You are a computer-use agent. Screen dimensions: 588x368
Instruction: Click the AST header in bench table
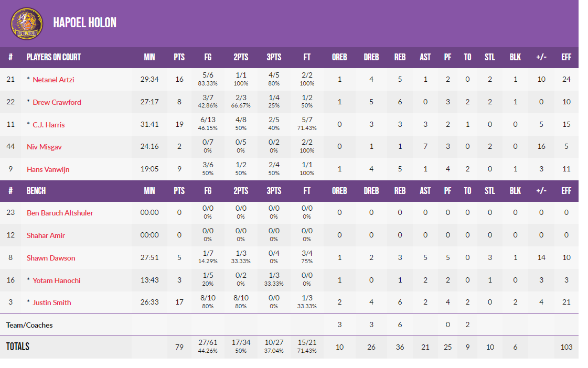(x=425, y=191)
